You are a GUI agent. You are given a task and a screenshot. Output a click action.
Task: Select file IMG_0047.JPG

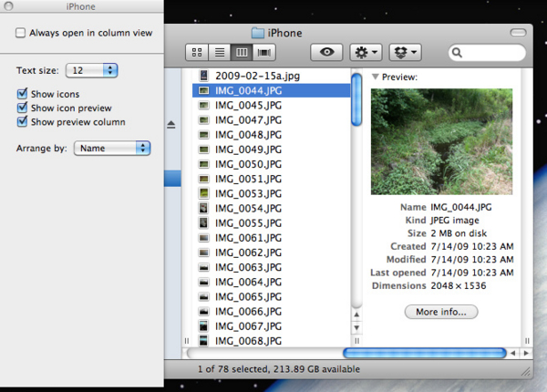point(271,120)
